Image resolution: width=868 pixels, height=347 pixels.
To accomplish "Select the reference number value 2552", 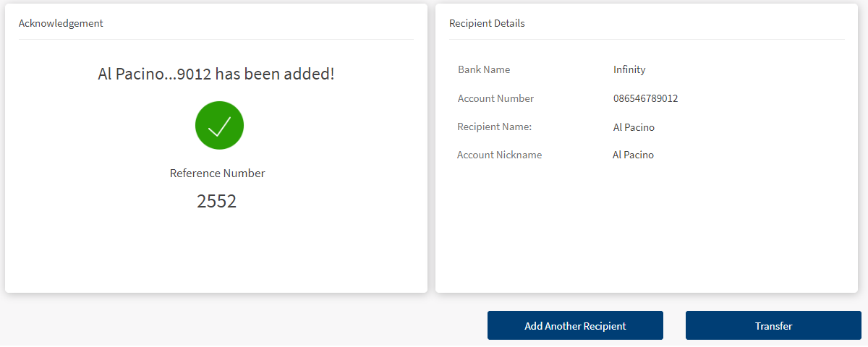I will 216,201.
